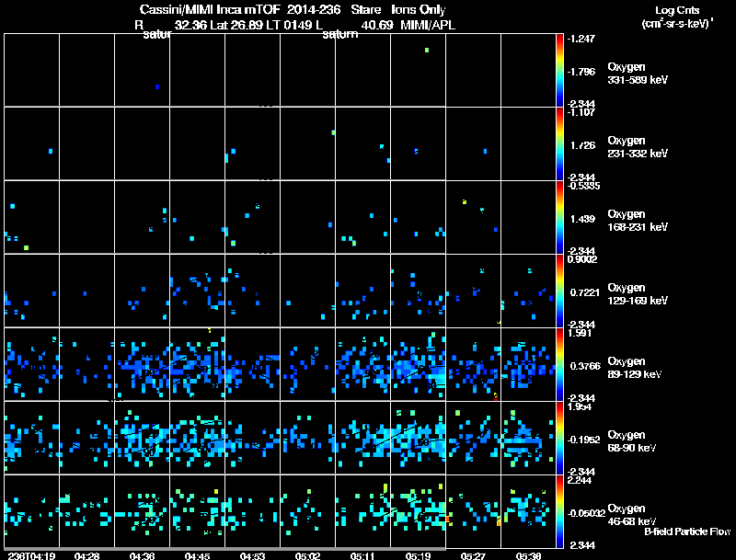736x560 pixels.
Task: Click the color bar for Oxygen 331-589 keV
Action: pyautogui.click(x=560, y=71)
